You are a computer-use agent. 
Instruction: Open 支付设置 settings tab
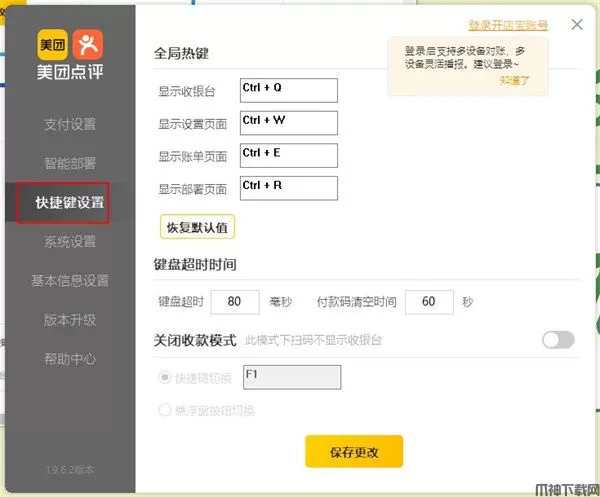pyautogui.click(x=70, y=125)
